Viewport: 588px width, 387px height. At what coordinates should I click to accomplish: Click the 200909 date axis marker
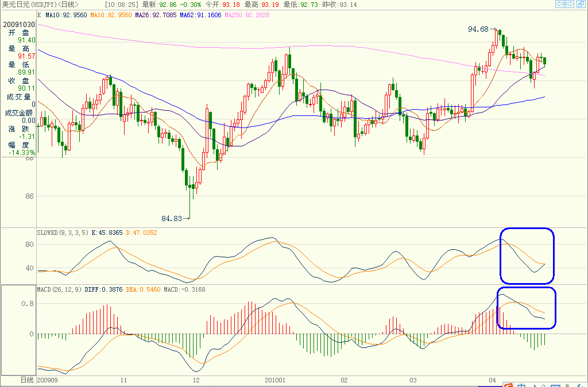tap(48, 380)
